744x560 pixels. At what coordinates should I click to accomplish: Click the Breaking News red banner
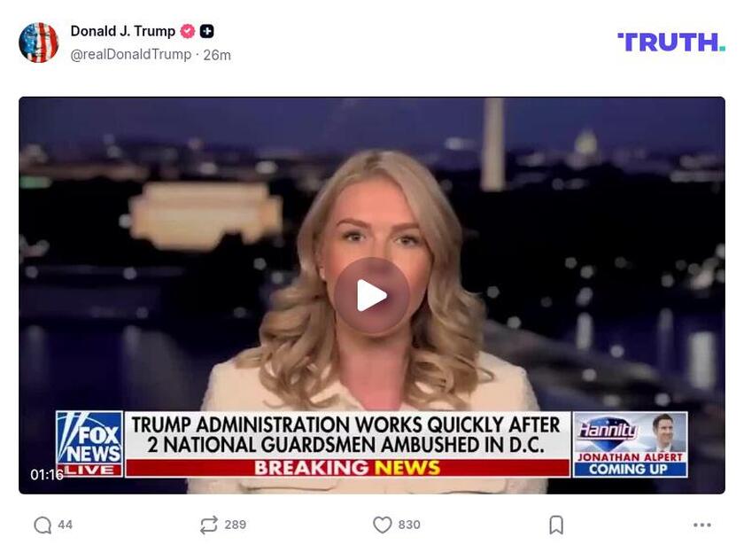(x=348, y=468)
